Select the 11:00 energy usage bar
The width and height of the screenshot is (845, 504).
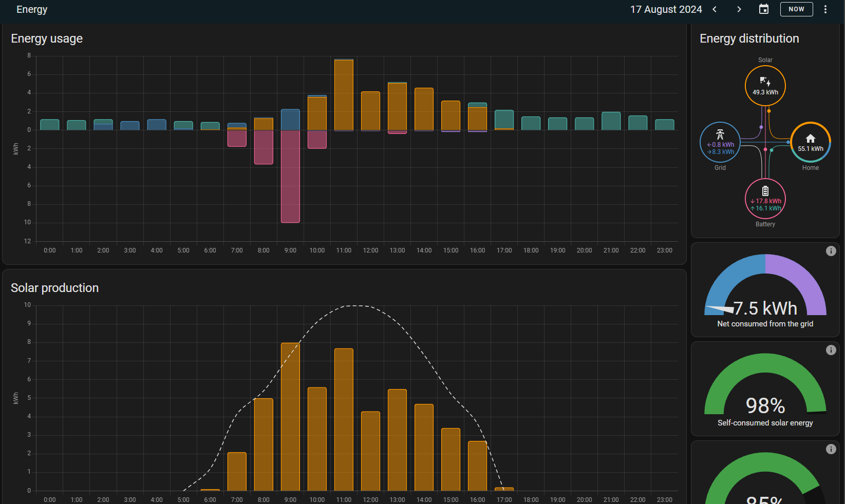344,95
